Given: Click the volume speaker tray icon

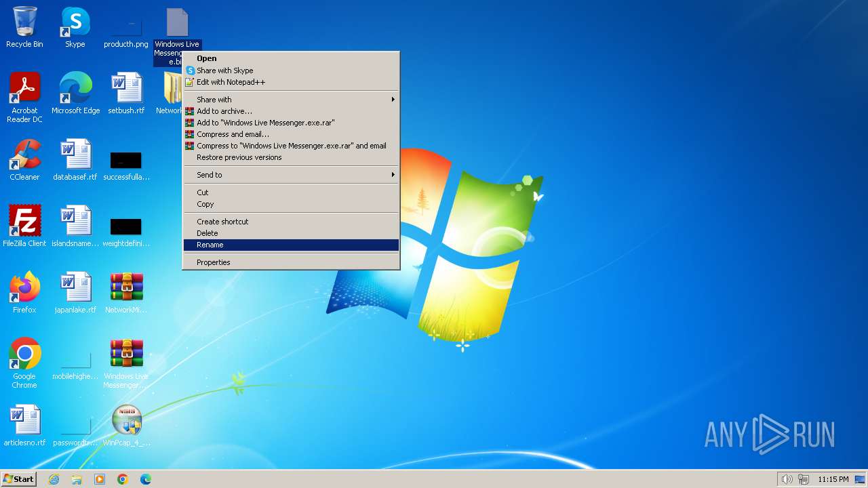Looking at the screenshot, I should (787, 479).
